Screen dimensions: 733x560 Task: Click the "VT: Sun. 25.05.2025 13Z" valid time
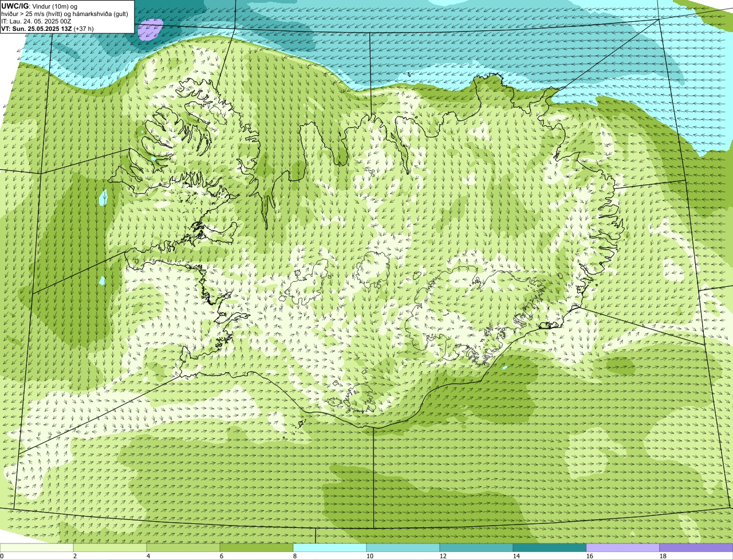(37, 29)
